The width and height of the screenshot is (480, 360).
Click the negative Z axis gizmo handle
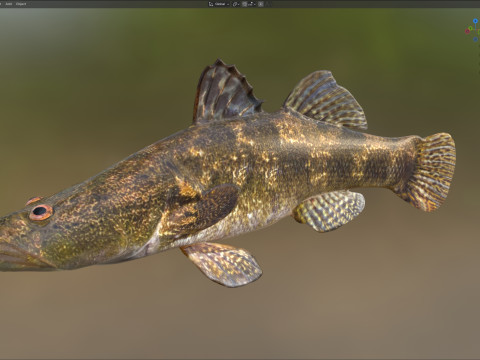pyautogui.click(x=475, y=39)
